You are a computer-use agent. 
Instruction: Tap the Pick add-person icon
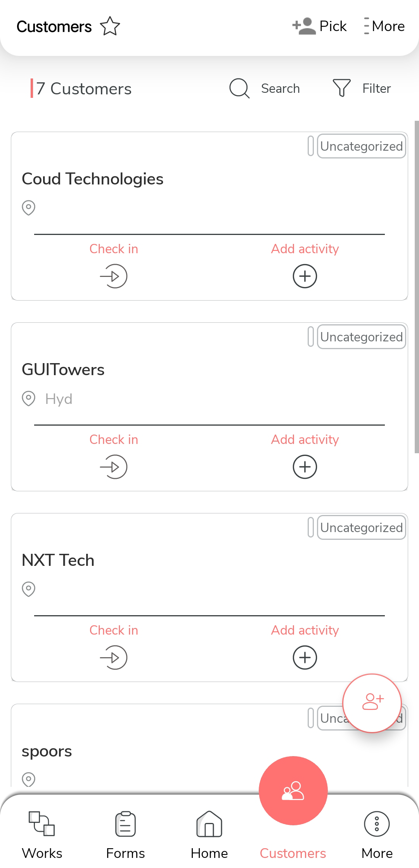point(304,26)
